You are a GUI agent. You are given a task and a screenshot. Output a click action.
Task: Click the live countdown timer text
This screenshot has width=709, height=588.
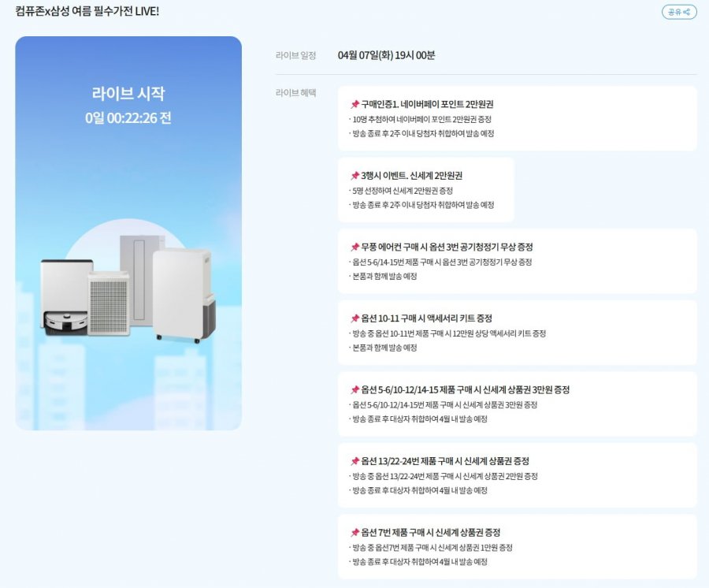128,118
